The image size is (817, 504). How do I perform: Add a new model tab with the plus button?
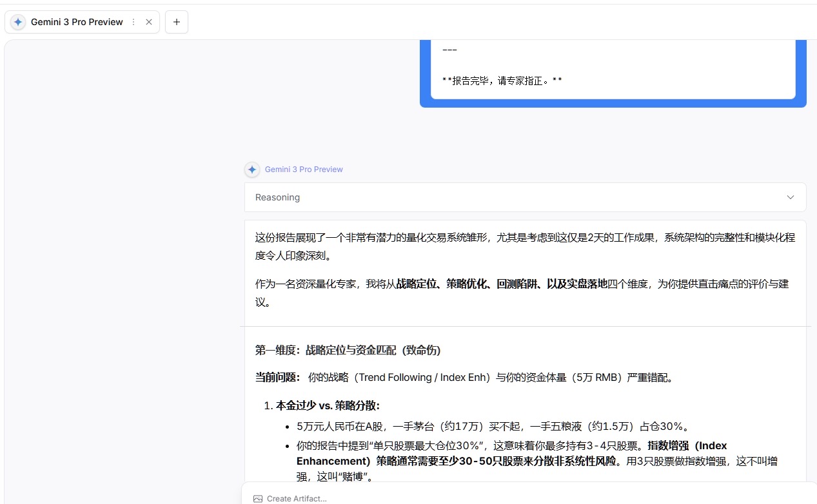pyautogui.click(x=177, y=22)
